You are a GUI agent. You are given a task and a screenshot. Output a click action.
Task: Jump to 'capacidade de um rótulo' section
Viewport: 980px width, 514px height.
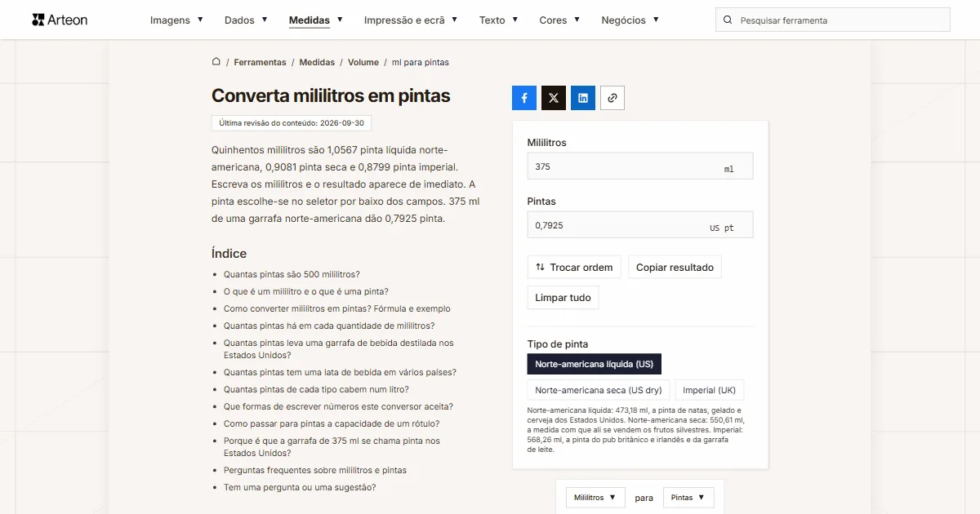coord(332,423)
